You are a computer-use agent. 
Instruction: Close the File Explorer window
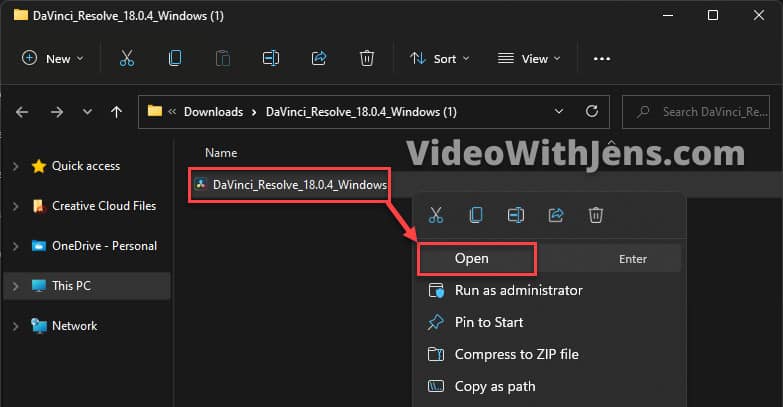(759, 15)
